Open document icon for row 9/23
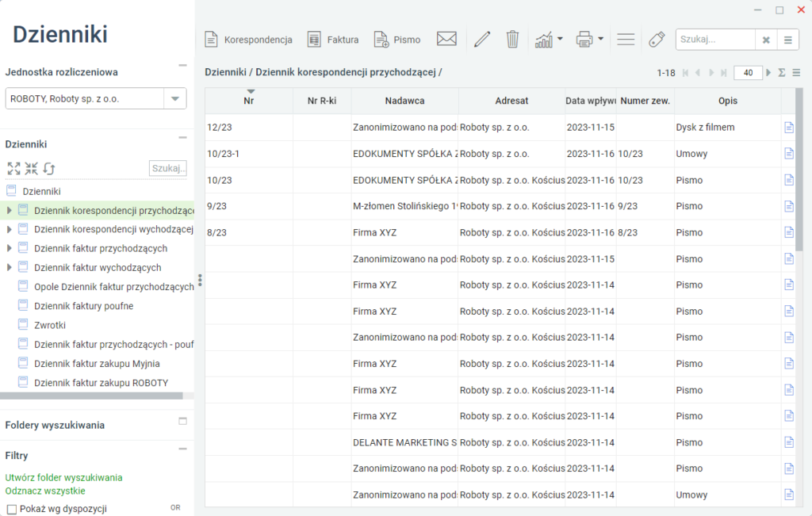The image size is (812, 516). tap(789, 206)
